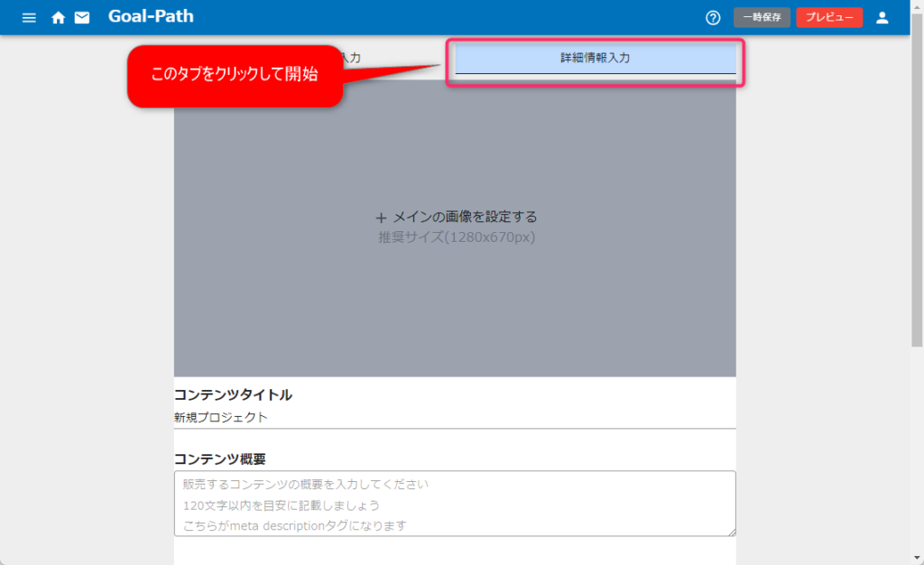Click the コンテンツタイトル input field

click(455, 418)
